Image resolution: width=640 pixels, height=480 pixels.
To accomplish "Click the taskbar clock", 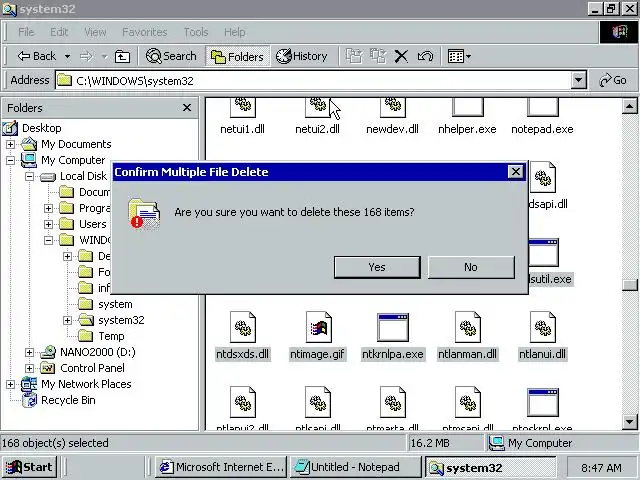I will pyautogui.click(x=602, y=467).
